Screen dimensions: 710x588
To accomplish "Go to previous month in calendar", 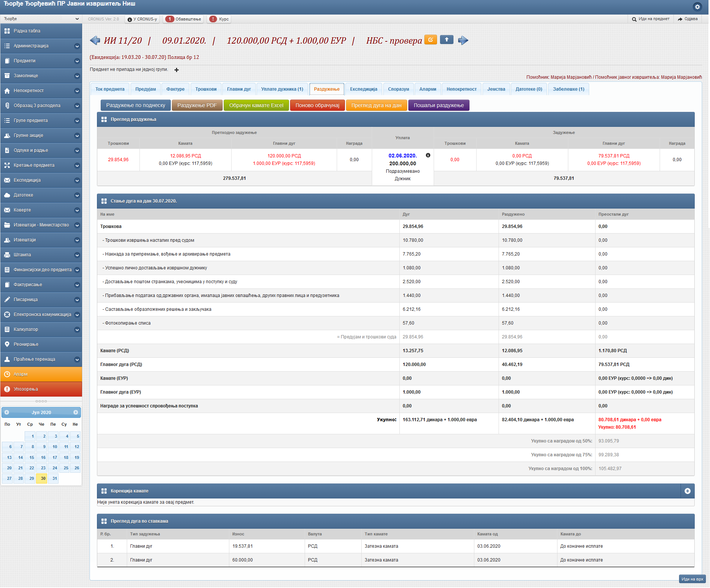I will coord(7,412).
